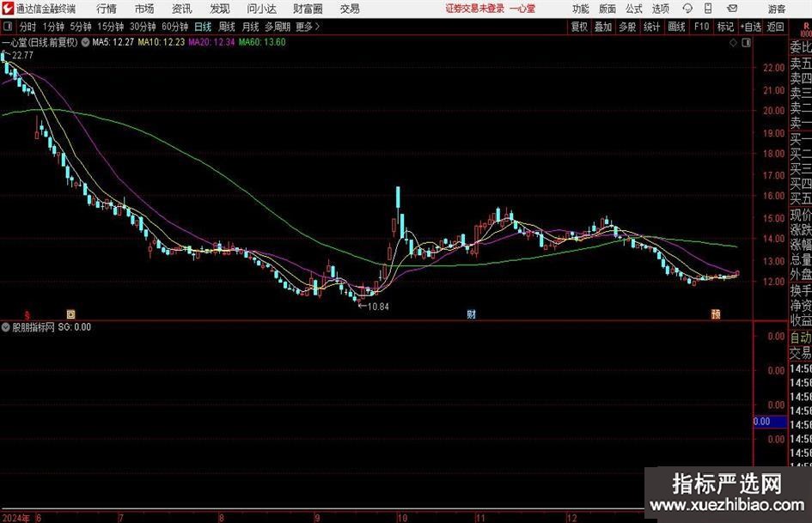Open the 财富圈 menu
This screenshot has height=523, width=812.
click(308, 9)
